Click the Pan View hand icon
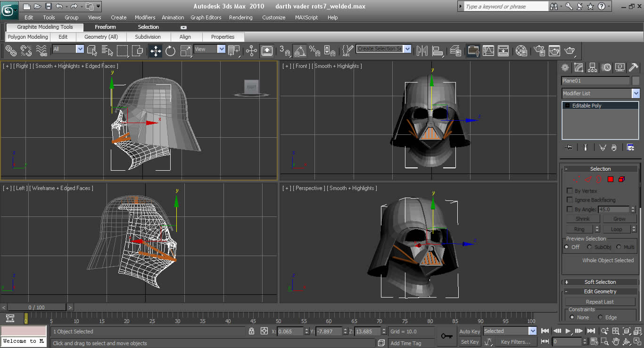The height and width of the screenshot is (348, 644). 616,341
